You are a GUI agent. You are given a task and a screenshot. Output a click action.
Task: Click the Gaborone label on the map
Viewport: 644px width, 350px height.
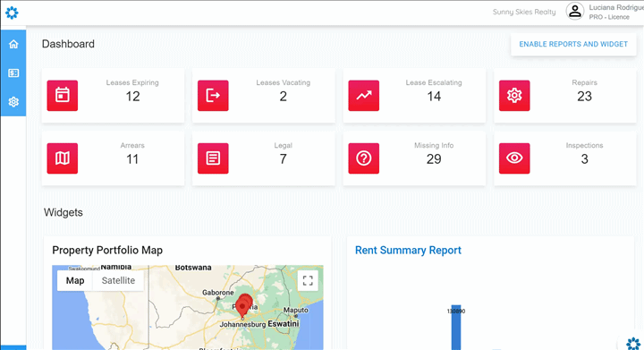[217, 293]
